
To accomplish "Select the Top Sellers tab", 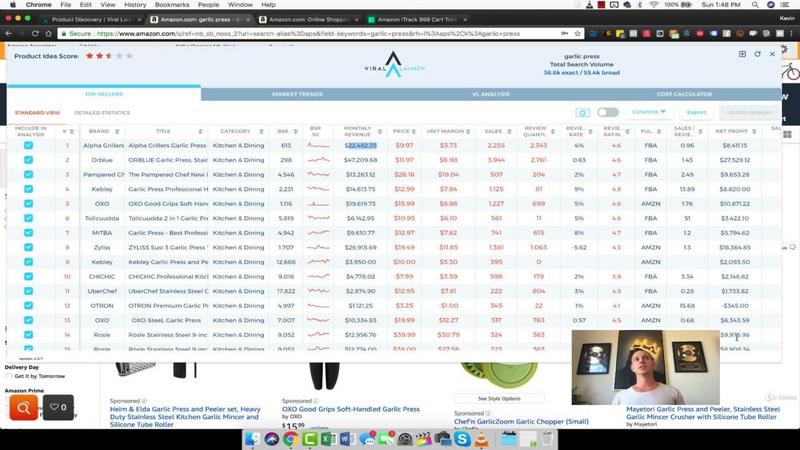I will coord(104,94).
